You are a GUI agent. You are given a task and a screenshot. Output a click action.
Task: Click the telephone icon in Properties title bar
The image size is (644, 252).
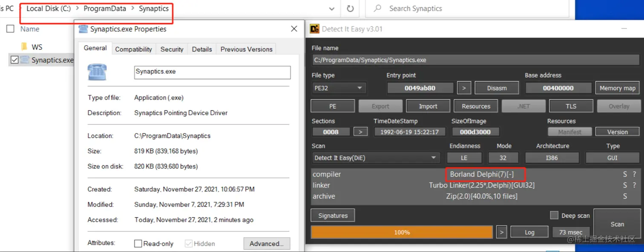pyautogui.click(x=83, y=29)
